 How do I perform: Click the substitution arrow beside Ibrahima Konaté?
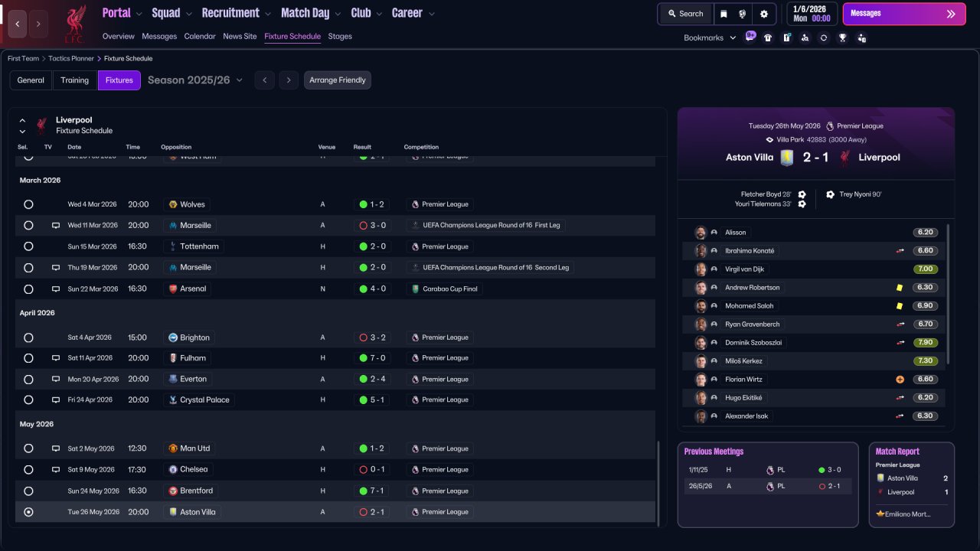pos(900,251)
